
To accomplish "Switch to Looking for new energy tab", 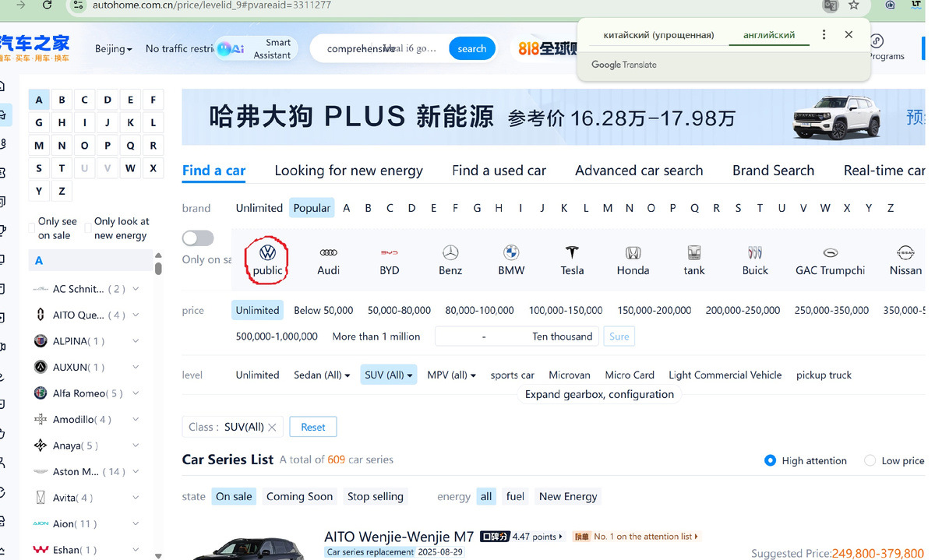I will (x=348, y=171).
